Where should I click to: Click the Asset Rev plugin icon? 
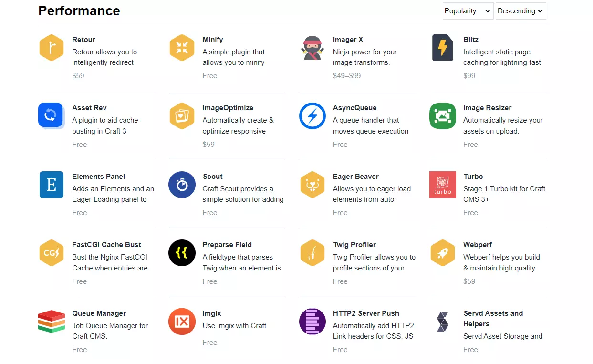[x=51, y=116]
